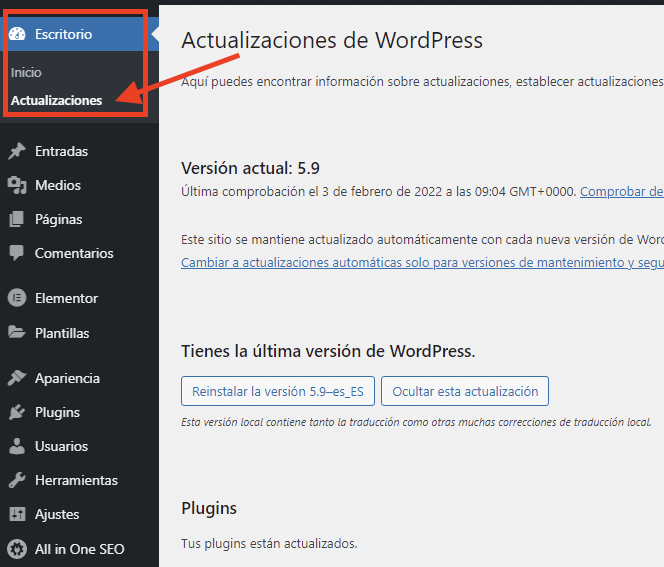Screen dimensions: 664x567
Task: Click the Comentarios speech bubble icon
Action: click(x=17, y=254)
